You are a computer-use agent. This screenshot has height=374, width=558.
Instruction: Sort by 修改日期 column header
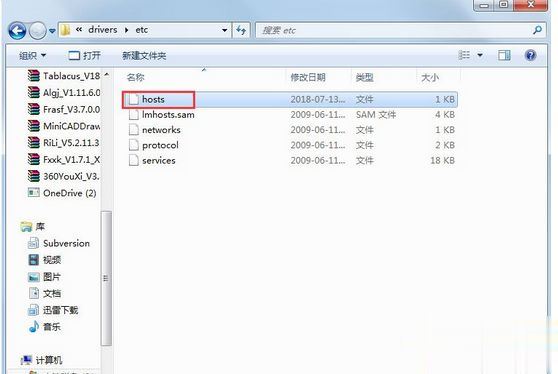click(x=308, y=77)
